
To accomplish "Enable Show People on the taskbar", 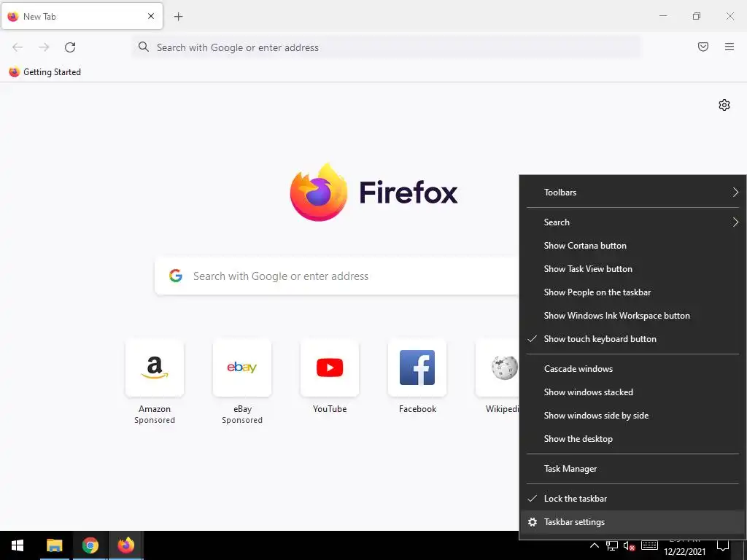I will coord(632,292).
